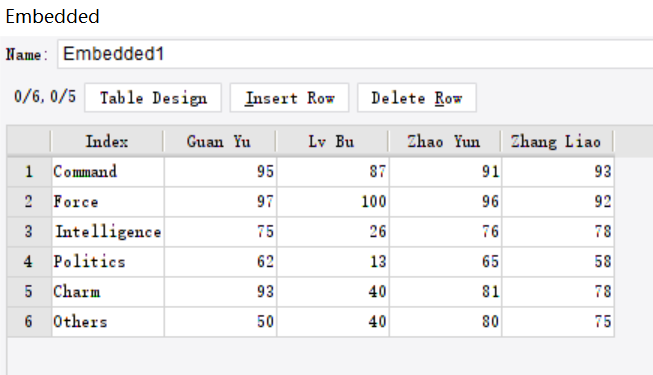
Task: Select Lv Bu's Command value 87
Action: tap(333, 172)
